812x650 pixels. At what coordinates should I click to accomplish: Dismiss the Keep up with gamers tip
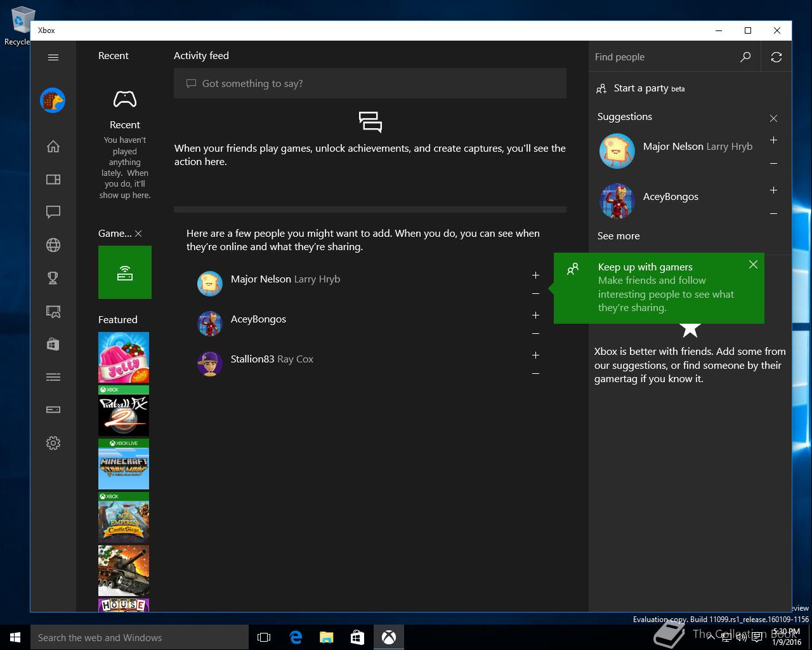(x=753, y=265)
